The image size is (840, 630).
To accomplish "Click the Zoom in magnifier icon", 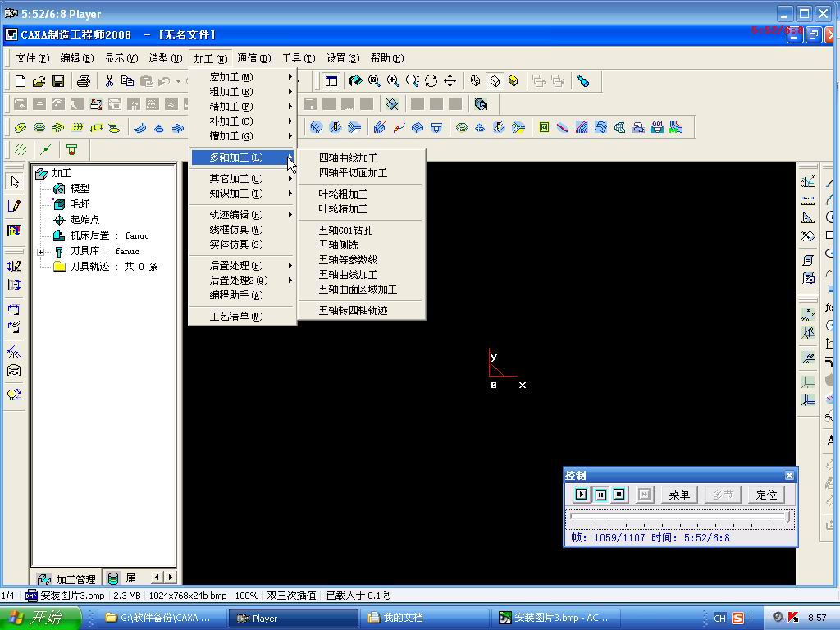I will [393, 81].
